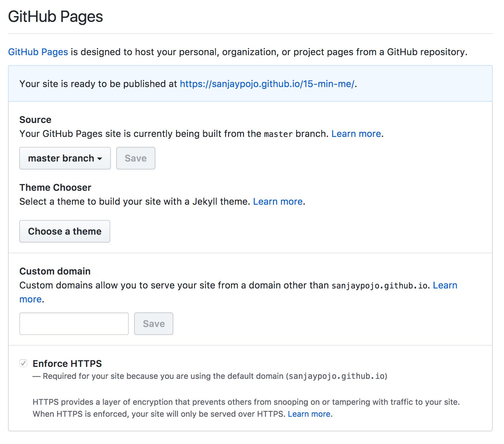Click the GitHub Pages page heading
Image resolution: width=504 pixels, height=444 pixels.
[55, 17]
